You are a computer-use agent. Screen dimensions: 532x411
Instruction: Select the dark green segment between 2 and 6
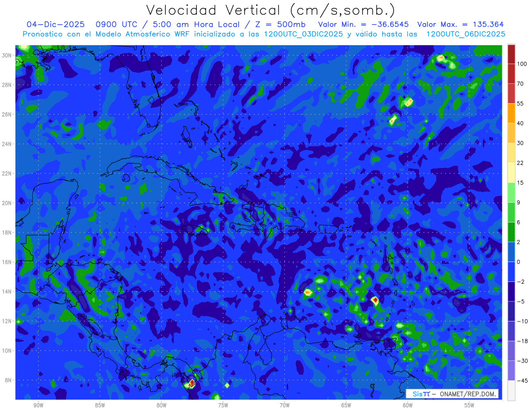(511, 231)
